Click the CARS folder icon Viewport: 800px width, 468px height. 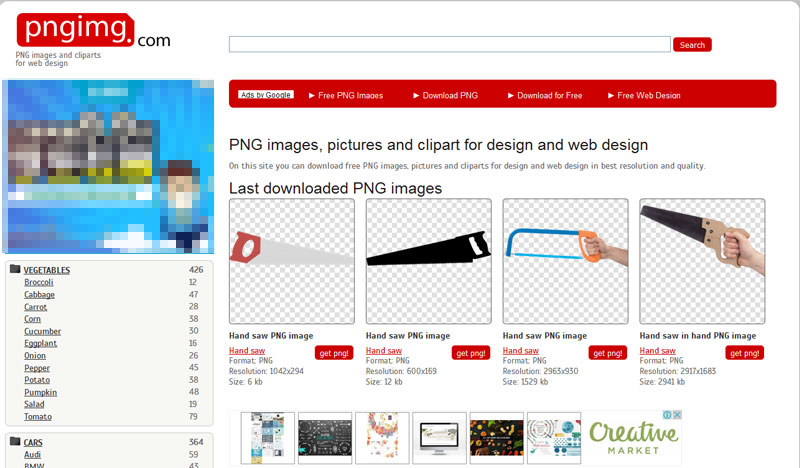coord(14,442)
